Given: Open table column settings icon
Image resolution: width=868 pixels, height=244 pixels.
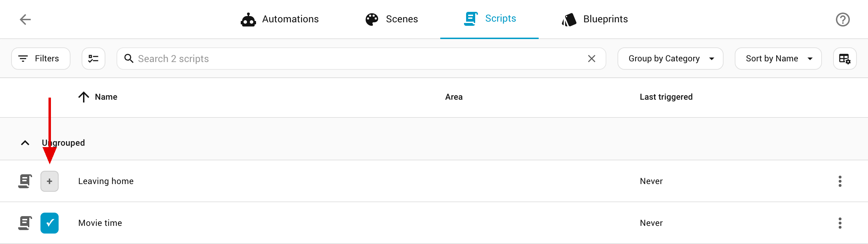Looking at the screenshot, I should [x=845, y=59].
